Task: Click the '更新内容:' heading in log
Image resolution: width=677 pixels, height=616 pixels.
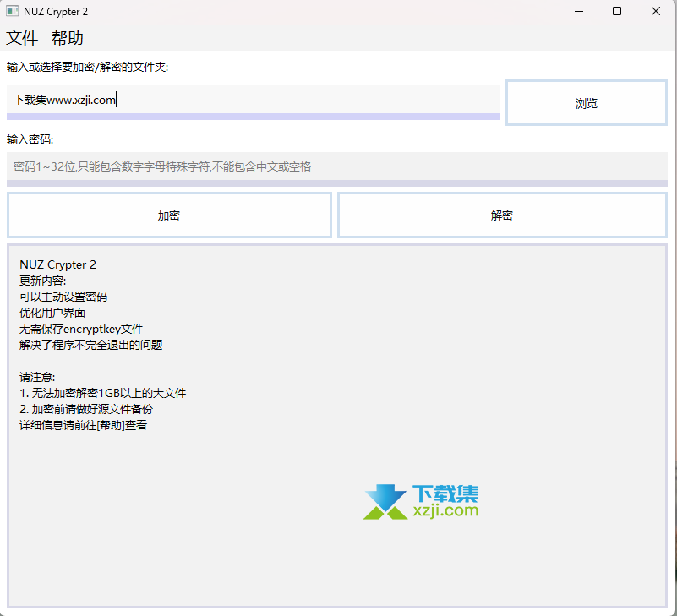Action: click(43, 281)
